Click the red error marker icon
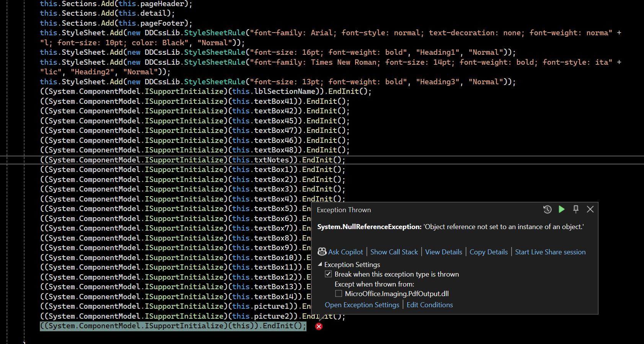 click(x=319, y=326)
